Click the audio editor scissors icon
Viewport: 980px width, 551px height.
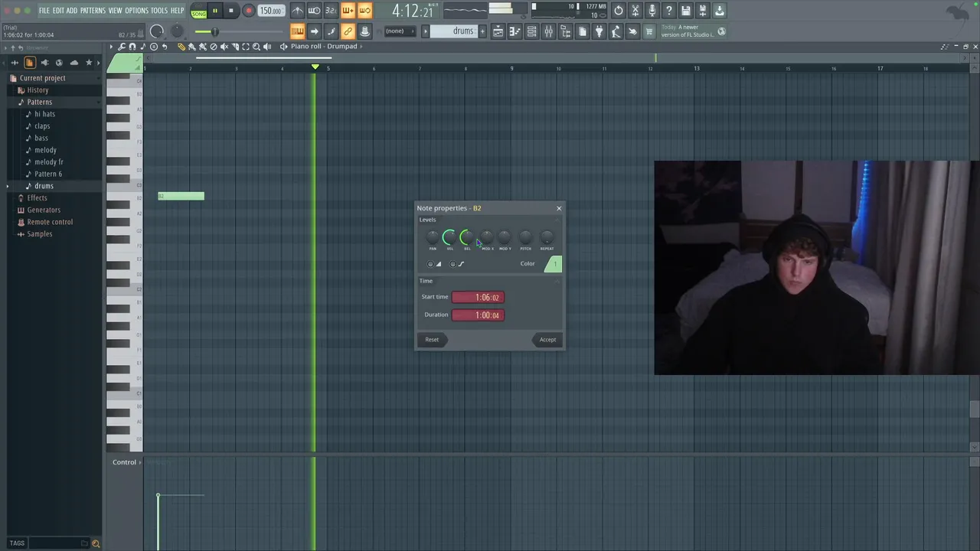635,11
